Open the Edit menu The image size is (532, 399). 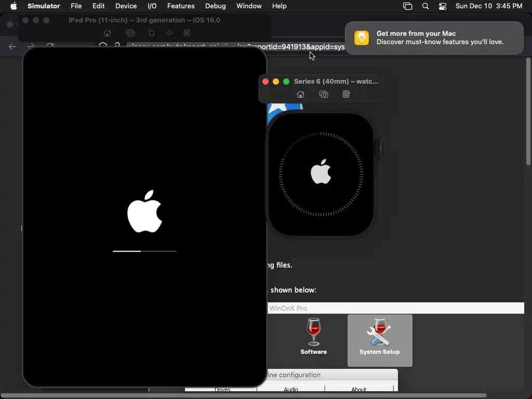98,6
